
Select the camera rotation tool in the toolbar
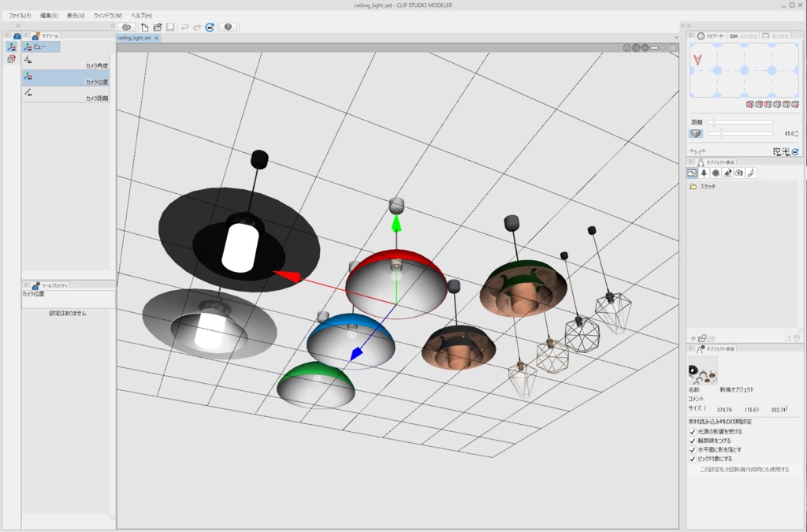tap(127, 27)
